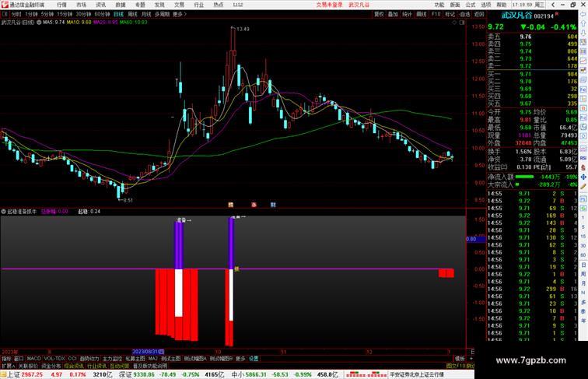Viewport: 588px width, 379px height.
Task: Click the up arrow icon in the right sidebar
Action: click(x=583, y=23)
